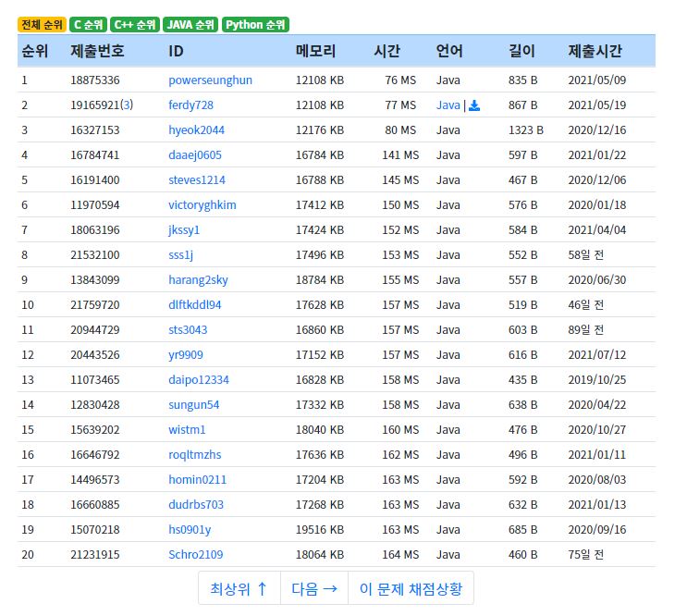Select the 제출시간 column header
This screenshot has width=687, height=616.
click(595, 51)
